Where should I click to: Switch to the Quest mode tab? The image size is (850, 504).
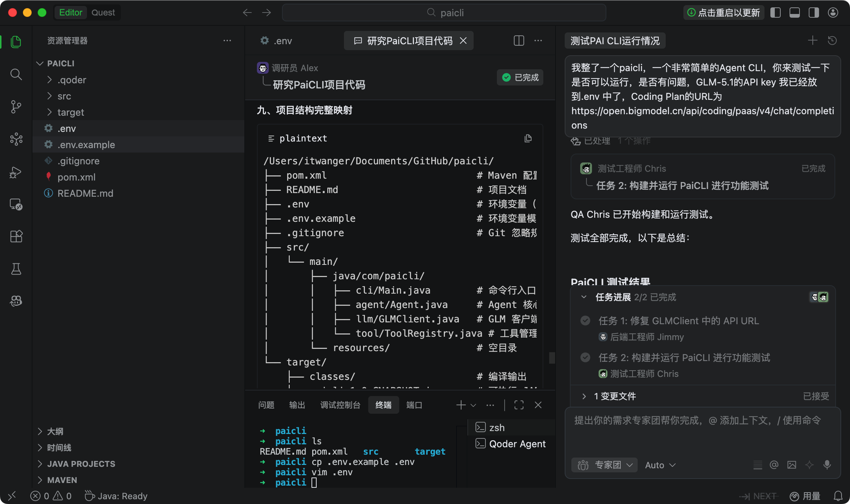(x=103, y=13)
